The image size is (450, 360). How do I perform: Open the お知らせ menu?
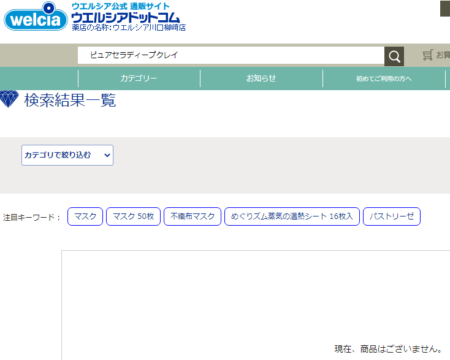(261, 78)
